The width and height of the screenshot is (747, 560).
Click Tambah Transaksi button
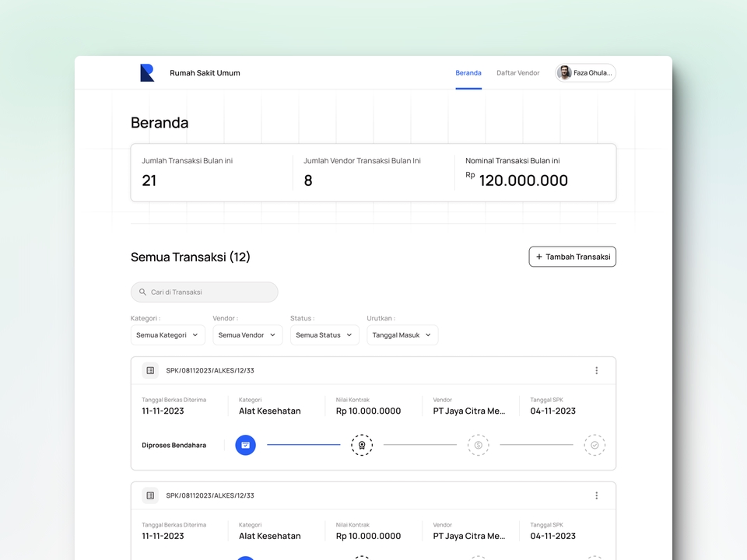tap(572, 257)
